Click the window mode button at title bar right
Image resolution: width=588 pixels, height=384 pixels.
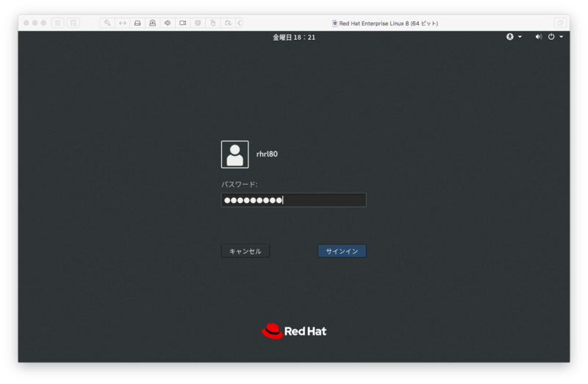click(x=560, y=23)
